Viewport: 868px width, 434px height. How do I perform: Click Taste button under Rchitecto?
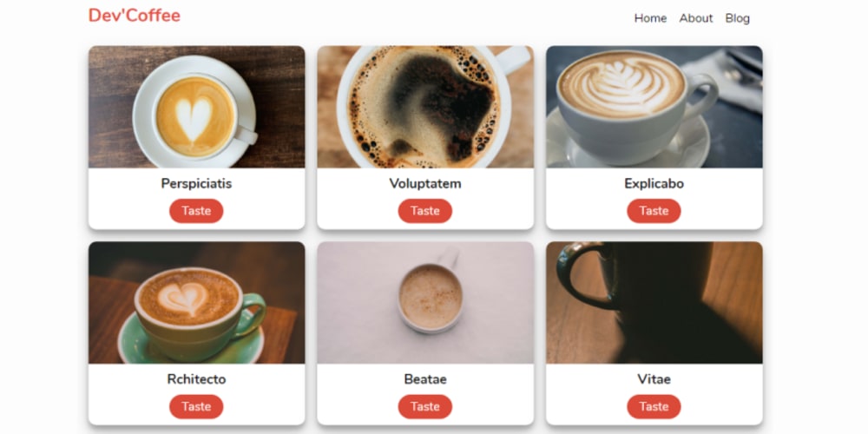(196, 407)
